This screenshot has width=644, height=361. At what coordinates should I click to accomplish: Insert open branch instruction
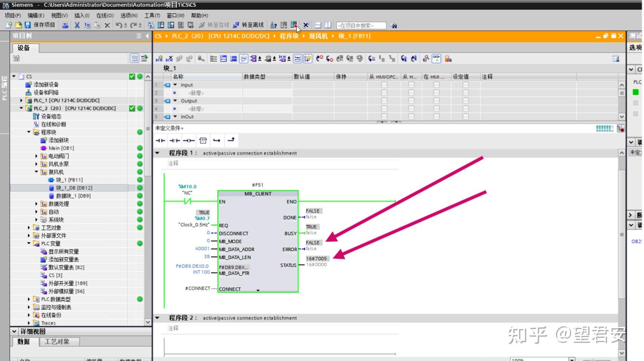(217, 140)
